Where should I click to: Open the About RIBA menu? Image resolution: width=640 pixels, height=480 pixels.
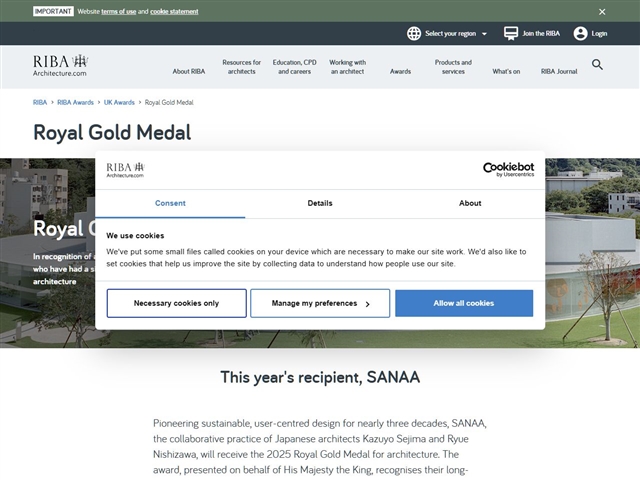pos(189,71)
